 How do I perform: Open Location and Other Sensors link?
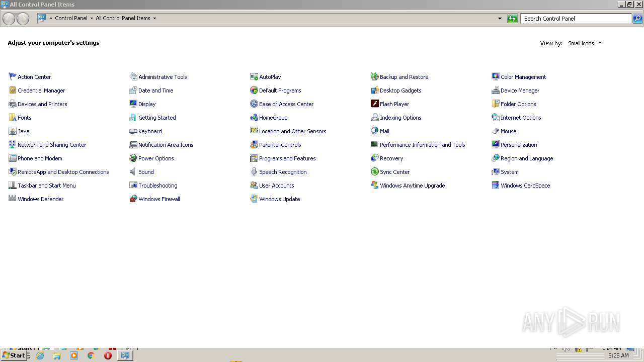[292, 131]
